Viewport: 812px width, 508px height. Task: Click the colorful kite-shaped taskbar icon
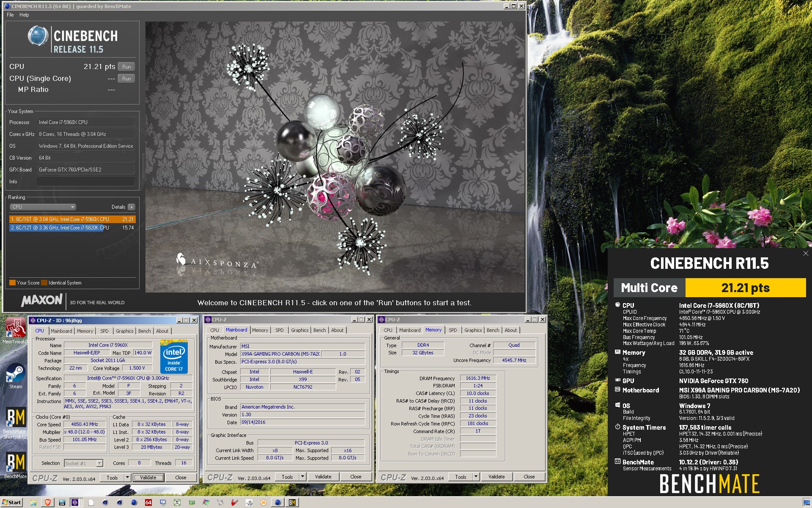click(206, 502)
